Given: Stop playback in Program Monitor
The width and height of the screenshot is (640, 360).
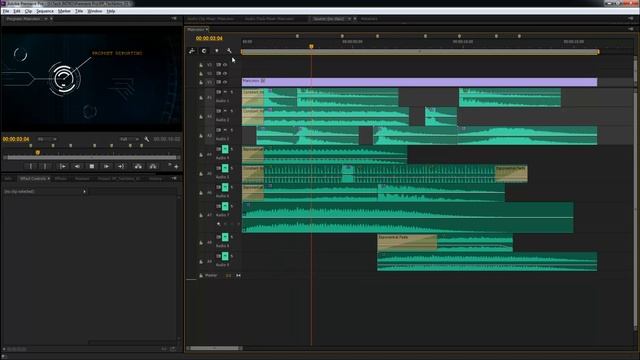Looking at the screenshot, I should pos(92,166).
